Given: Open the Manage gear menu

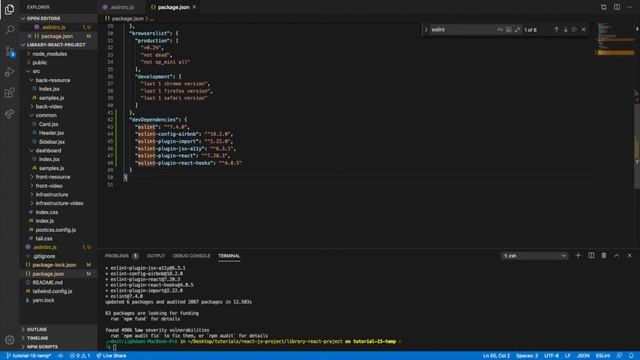Looking at the screenshot, I should (9, 339).
